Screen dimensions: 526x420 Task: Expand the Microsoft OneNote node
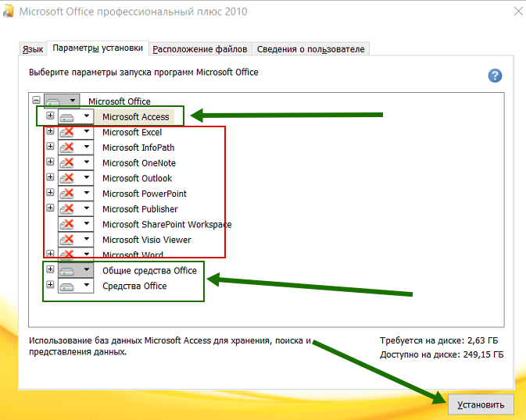tap(50, 162)
